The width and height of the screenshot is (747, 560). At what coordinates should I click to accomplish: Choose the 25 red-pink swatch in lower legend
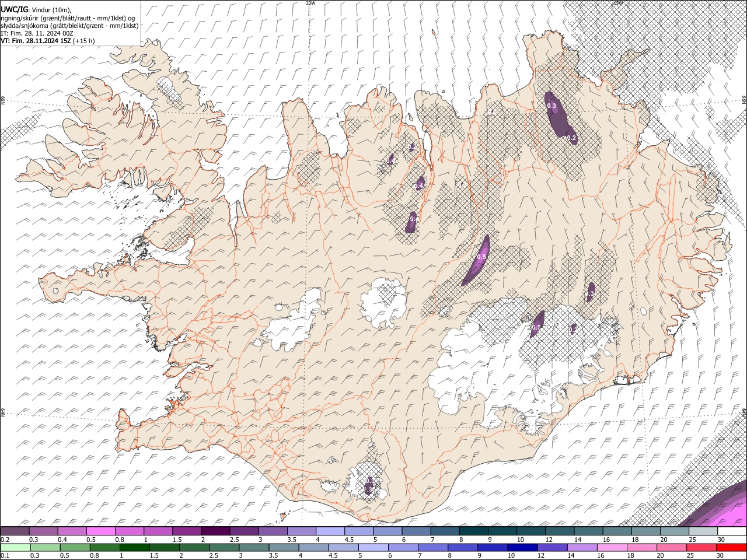pyautogui.click(x=700, y=547)
